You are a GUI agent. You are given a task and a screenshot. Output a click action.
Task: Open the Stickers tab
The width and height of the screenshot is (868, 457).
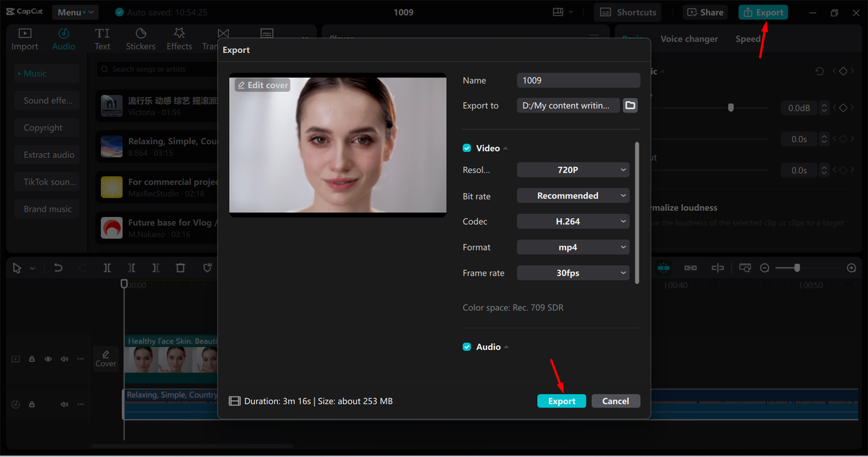click(x=140, y=39)
